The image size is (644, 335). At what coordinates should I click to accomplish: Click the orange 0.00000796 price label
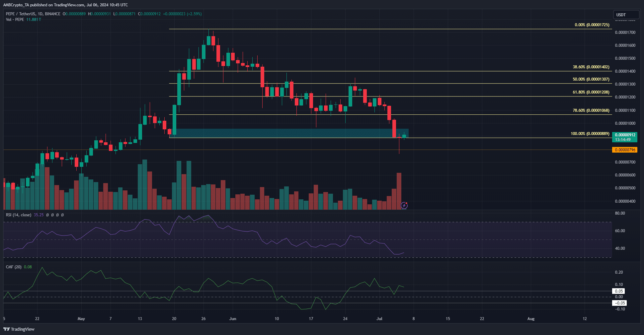point(625,150)
